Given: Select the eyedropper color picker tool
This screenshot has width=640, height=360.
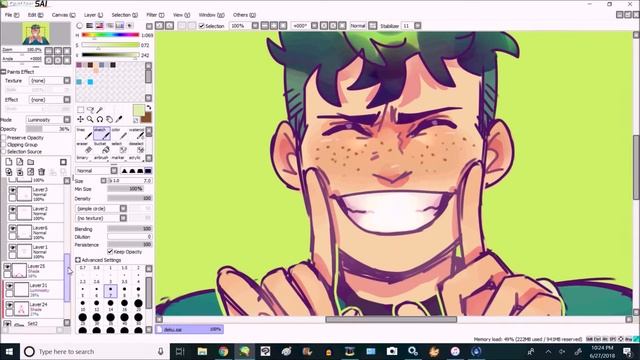Looking at the screenshot, I should [x=119, y=119].
